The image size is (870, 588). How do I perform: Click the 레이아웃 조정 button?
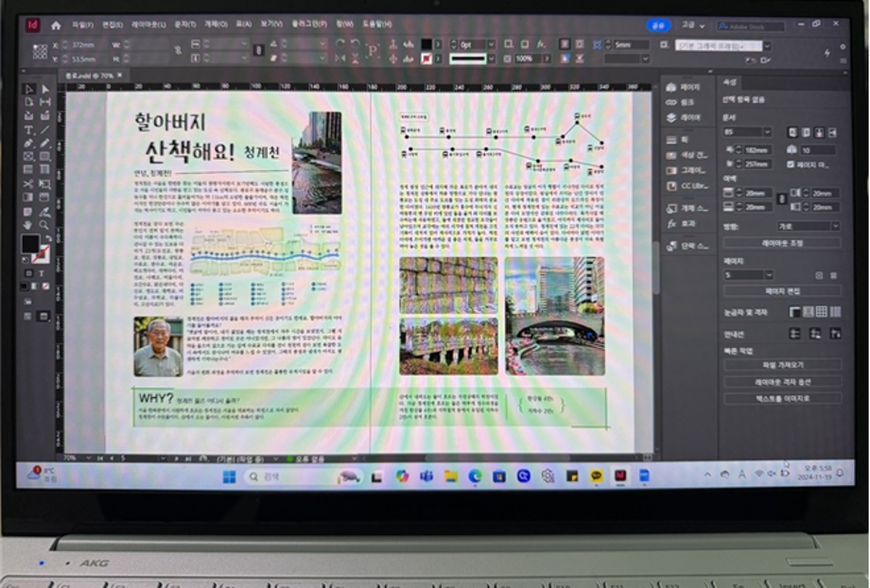pos(781,243)
